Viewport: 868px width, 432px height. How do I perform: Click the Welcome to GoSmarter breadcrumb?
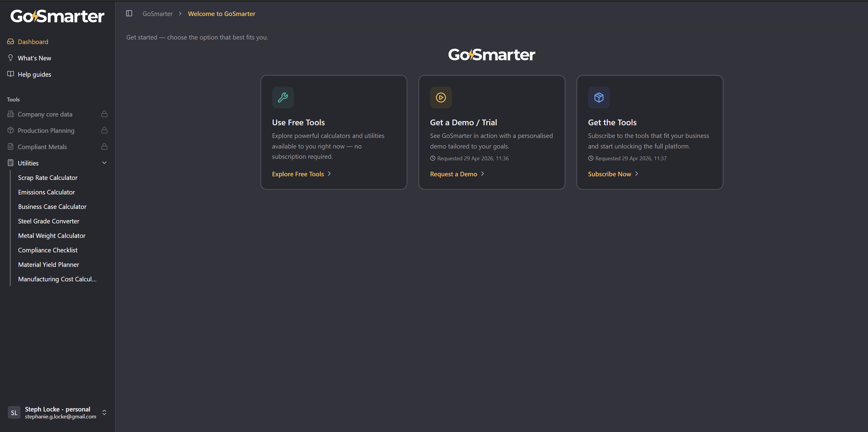[221, 14]
